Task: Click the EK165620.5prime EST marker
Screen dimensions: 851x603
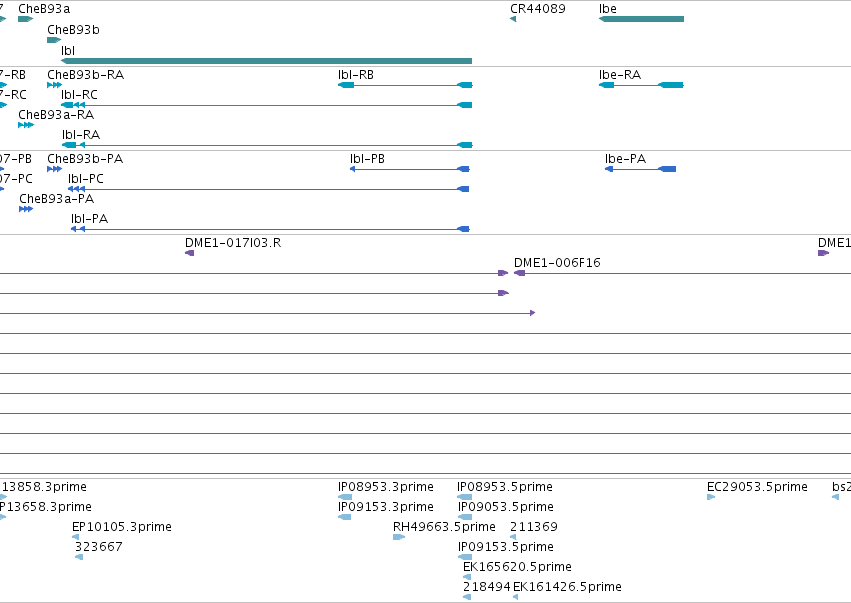Action: coord(467,577)
